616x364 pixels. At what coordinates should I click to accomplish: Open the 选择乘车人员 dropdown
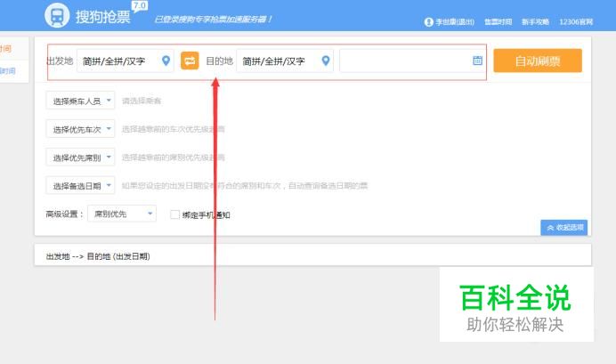point(80,101)
